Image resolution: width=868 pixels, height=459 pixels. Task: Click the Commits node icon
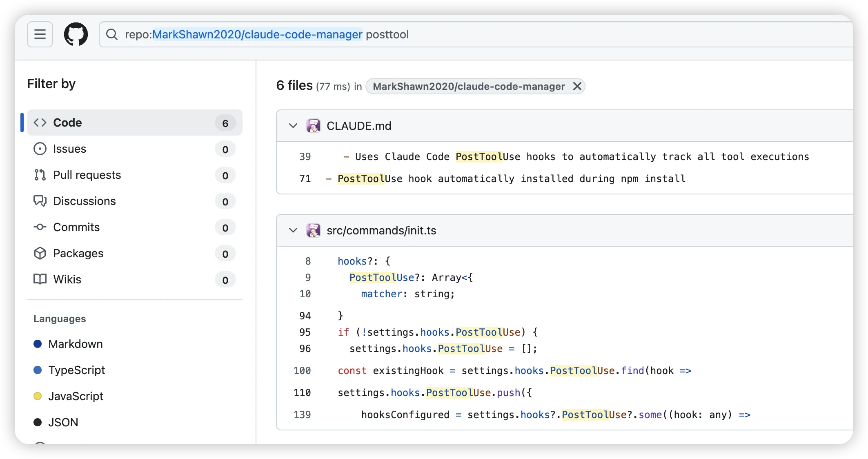point(40,227)
